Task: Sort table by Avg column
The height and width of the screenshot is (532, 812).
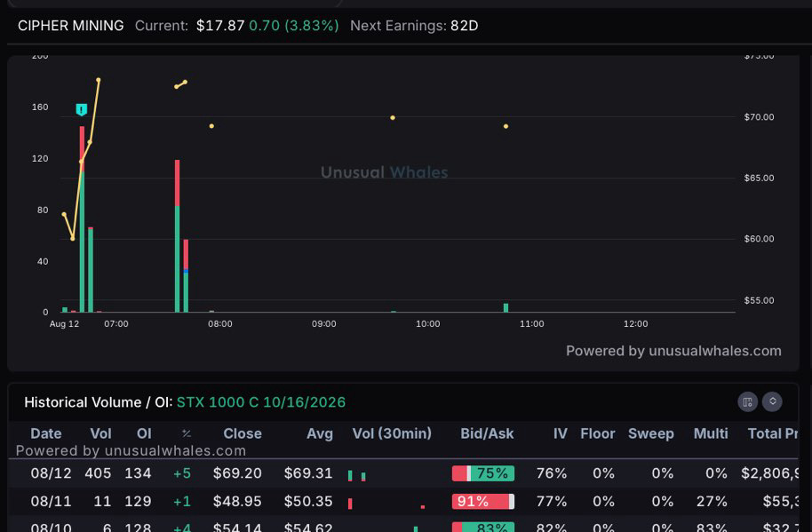Action: pos(320,433)
